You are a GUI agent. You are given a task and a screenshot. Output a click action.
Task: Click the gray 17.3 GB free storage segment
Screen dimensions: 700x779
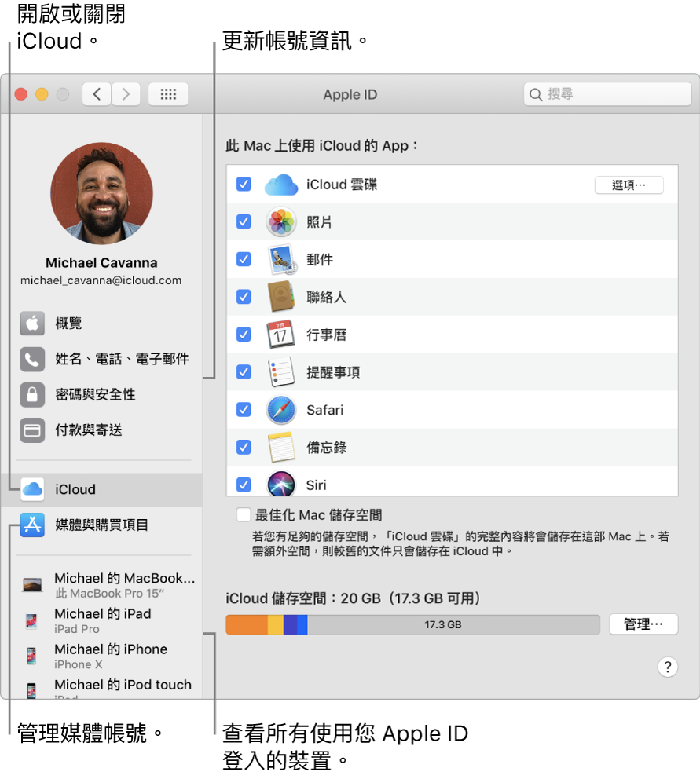pyautogui.click(x=453, y=624)
